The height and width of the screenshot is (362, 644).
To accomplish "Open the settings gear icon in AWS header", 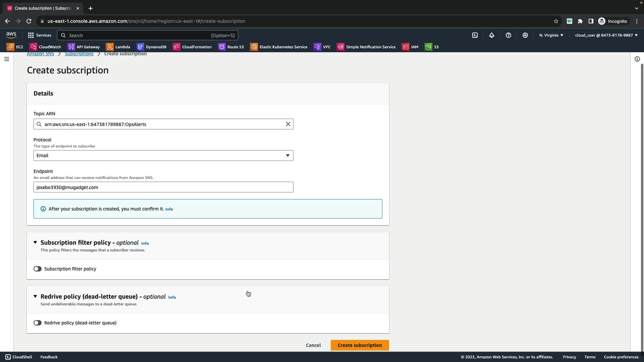I will 525,35.
